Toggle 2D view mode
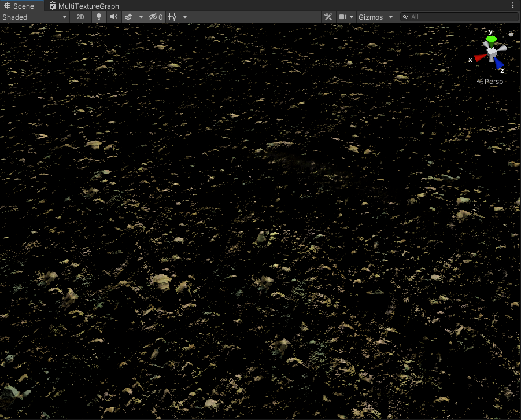This screenshot has width=521, height=420. [x=81, y=17]
